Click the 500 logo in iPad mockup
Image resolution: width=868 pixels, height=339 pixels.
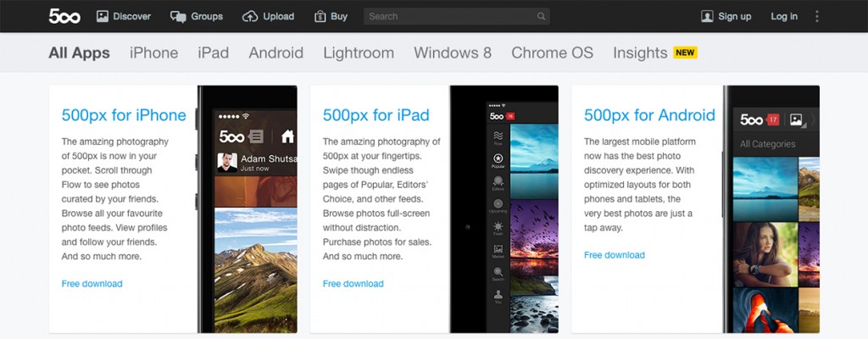(x=497, y=116)
